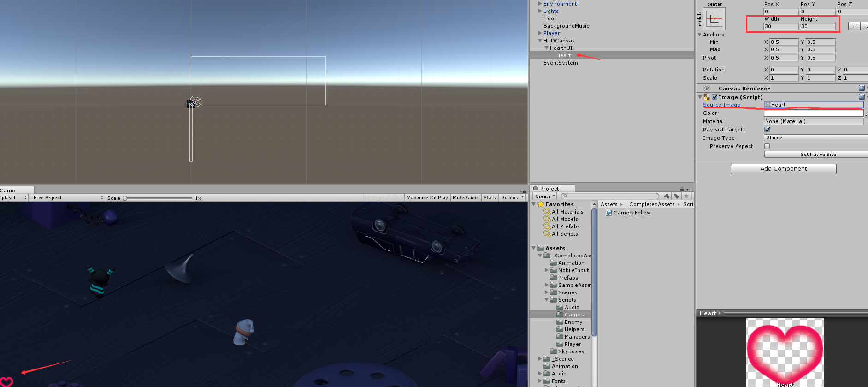
Task: Toggle the Image (Script) enabled checkbox
Action: point(714,97)
